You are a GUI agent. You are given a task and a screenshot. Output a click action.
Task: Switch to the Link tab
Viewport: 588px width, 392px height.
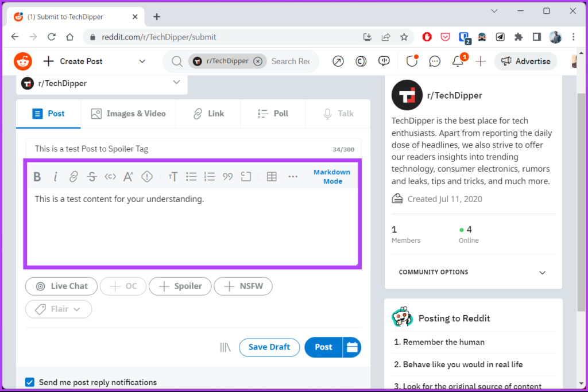pyautogui.click(x=208, y=114)
